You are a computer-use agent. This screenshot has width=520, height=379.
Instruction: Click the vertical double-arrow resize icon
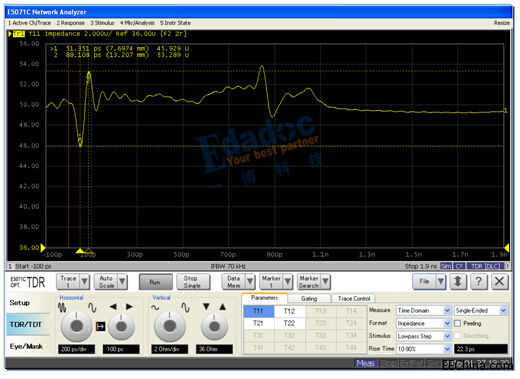point(458,282)
